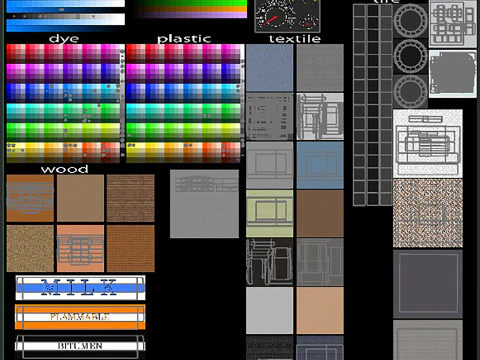This screenshot has width=480, height=360.
Task: Select the light yellow window-frame textile tile
Action: coord(270,213)
